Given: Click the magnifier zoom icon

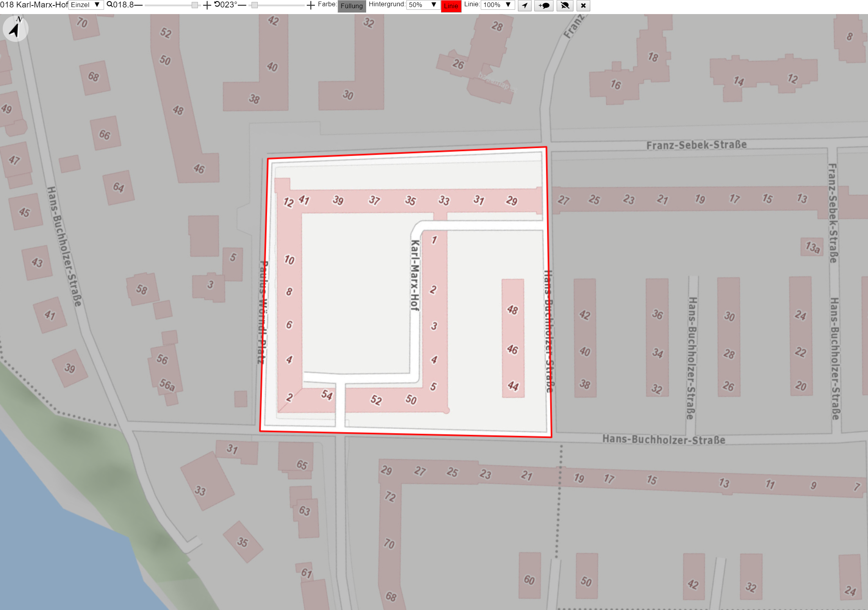Looking at the screenshot, I should coord(110,5).
